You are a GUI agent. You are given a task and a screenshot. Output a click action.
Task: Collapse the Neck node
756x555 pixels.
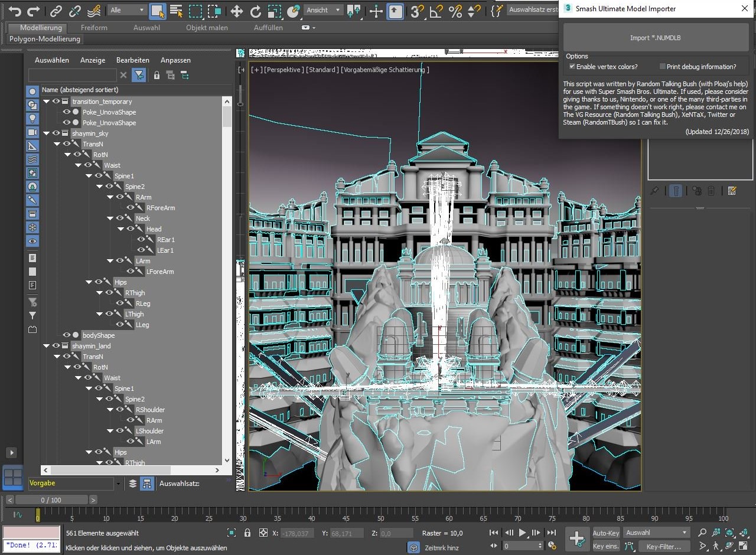(110, 218)
